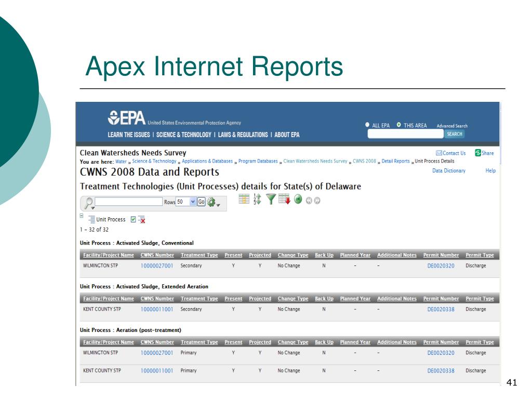Click the green Reset report icon

298,199
